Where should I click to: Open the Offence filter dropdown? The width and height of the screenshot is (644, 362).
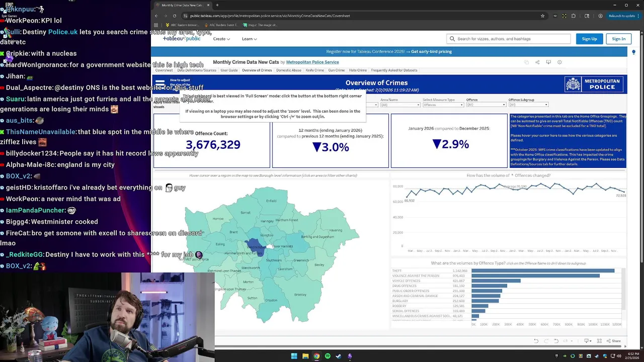click(x=486, y=105)
